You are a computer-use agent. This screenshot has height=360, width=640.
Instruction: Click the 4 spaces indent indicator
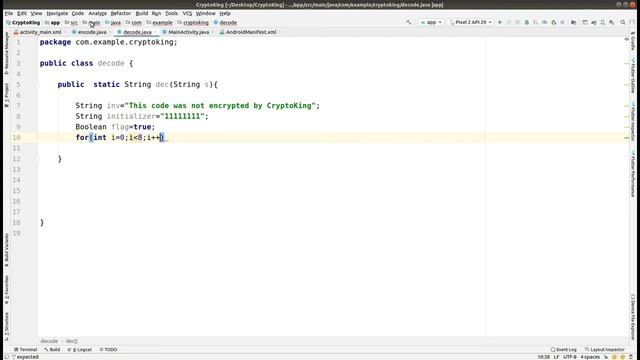tap(590, 357)
